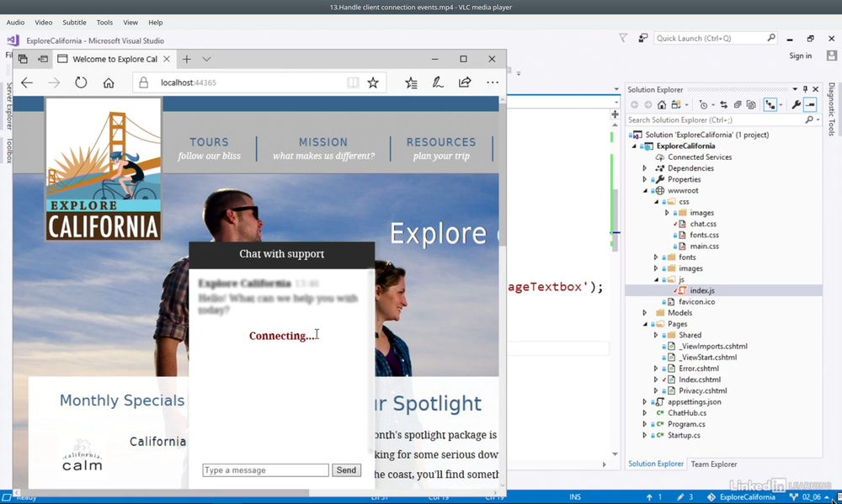Click the Explore California logo
842x504 pixels.
coord(103,169)
